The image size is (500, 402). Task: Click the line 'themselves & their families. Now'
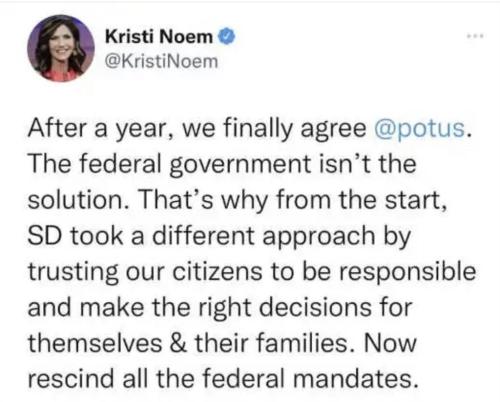[x=222, y=343]
